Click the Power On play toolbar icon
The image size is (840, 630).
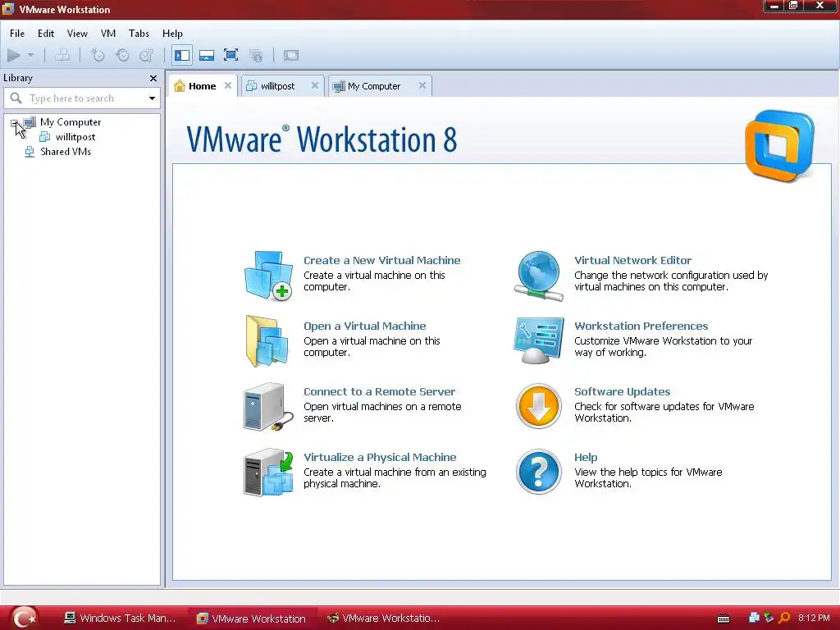point(14,55)
